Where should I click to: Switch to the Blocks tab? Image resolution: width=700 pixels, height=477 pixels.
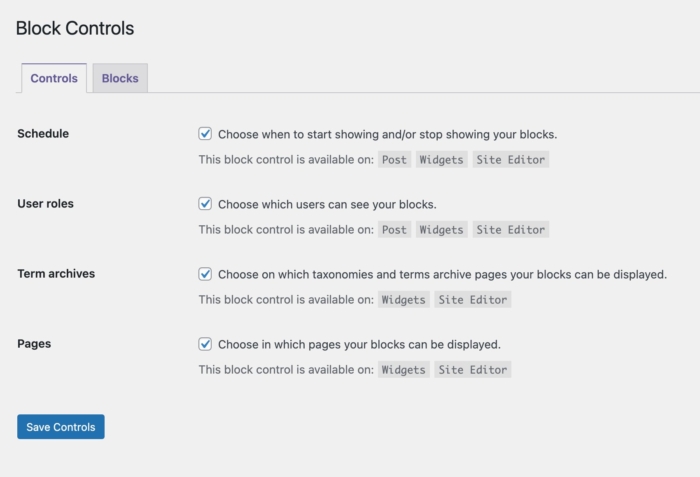(120, 78)
